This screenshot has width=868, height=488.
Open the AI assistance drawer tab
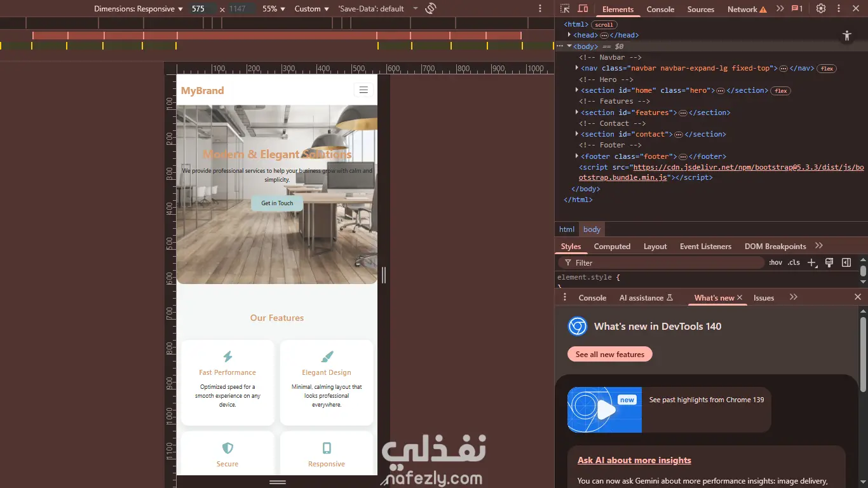646,297
